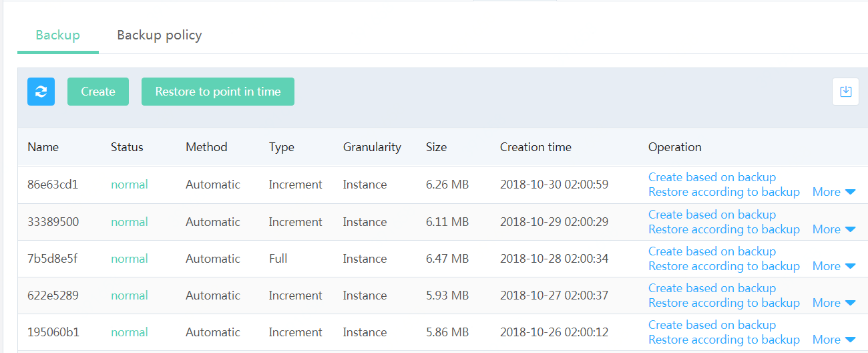Click Create based on backup for 622e5289

712,288
